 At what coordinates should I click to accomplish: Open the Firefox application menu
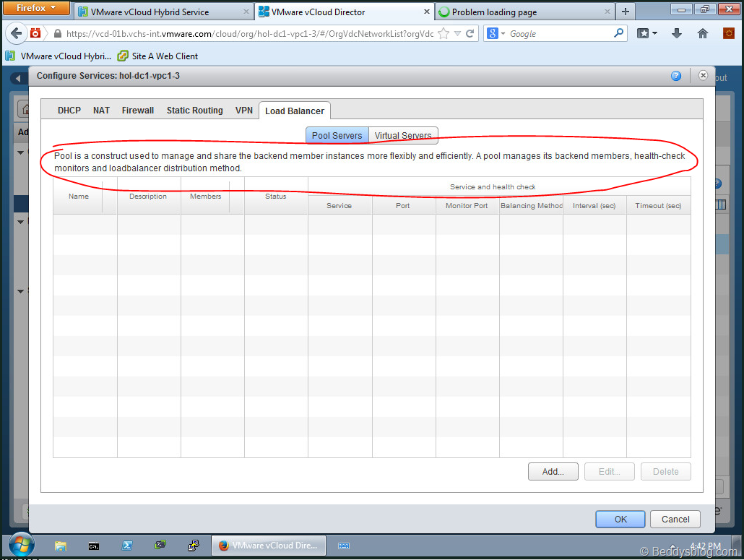(x=35, y=8)
